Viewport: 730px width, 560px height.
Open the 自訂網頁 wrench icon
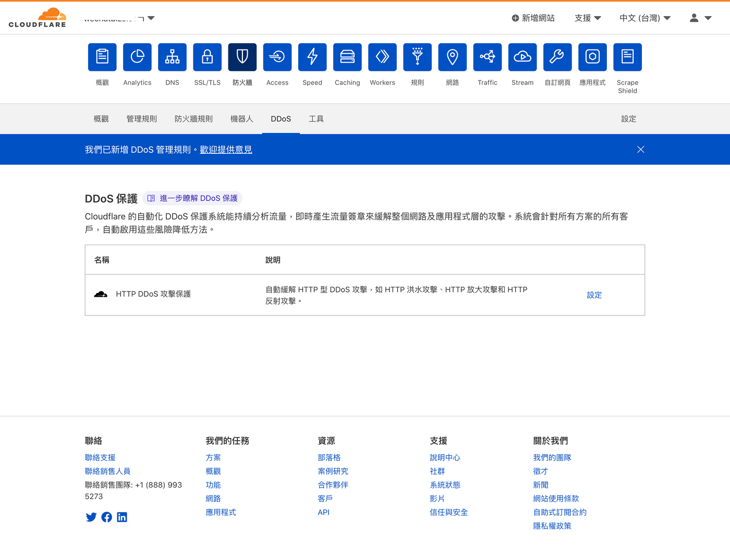tap(557, 57)
